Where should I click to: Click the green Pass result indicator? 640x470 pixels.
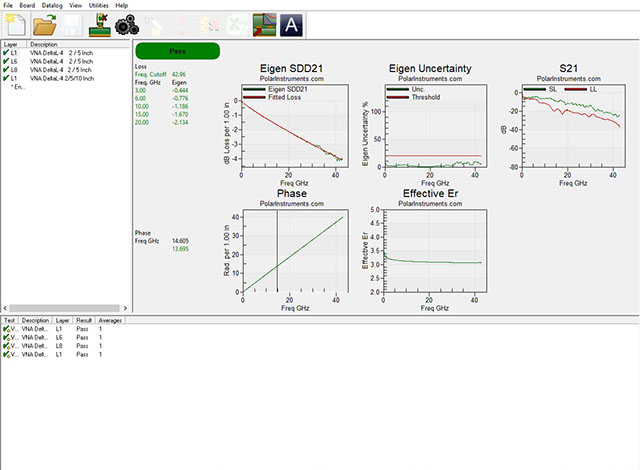click(x=177, y=49)
